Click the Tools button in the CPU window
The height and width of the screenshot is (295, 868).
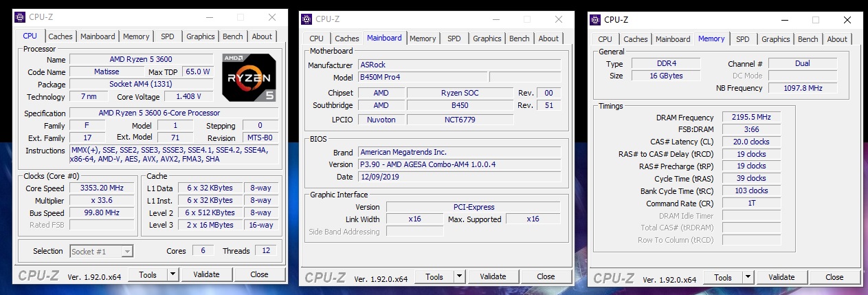point(148,274)
